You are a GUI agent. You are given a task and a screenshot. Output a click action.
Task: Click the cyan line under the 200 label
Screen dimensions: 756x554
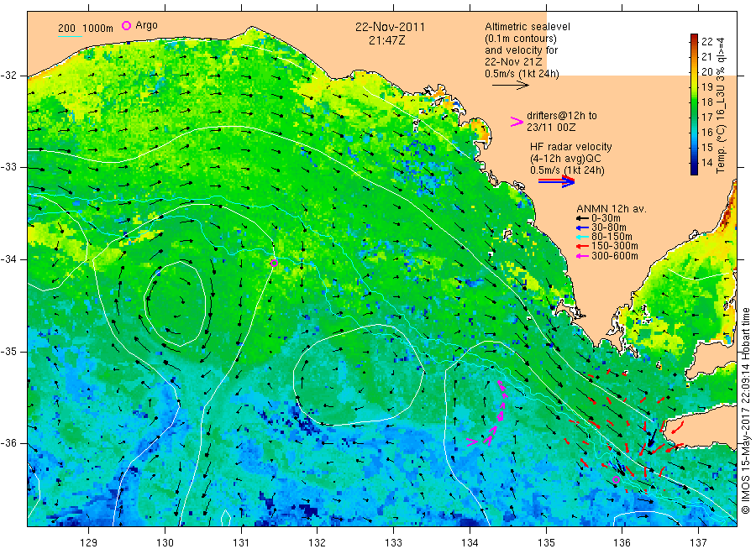70,36
